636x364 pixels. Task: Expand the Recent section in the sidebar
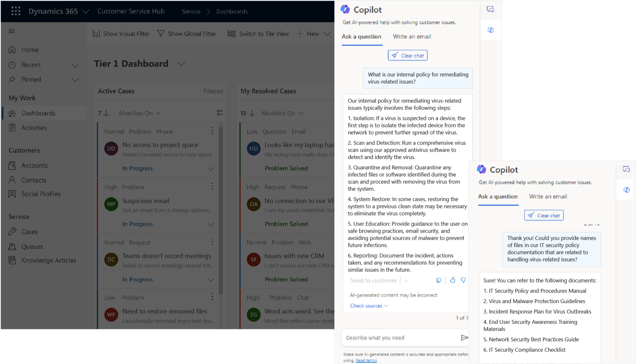[x=75, y=65]
